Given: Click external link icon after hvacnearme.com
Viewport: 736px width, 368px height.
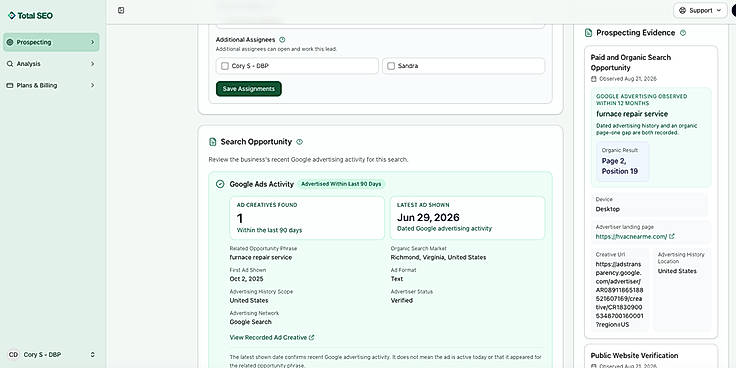Looking at the screenshot, I should click(672, 237).
